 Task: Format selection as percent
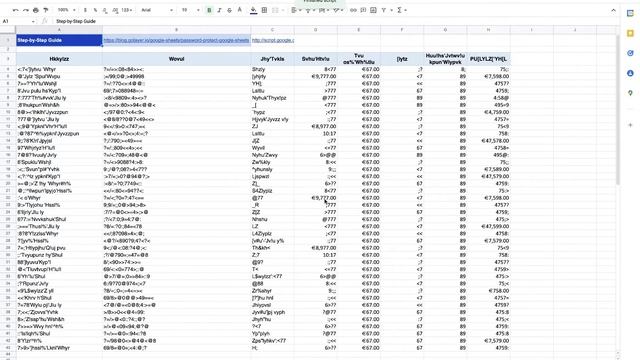[x=95, y=10]
